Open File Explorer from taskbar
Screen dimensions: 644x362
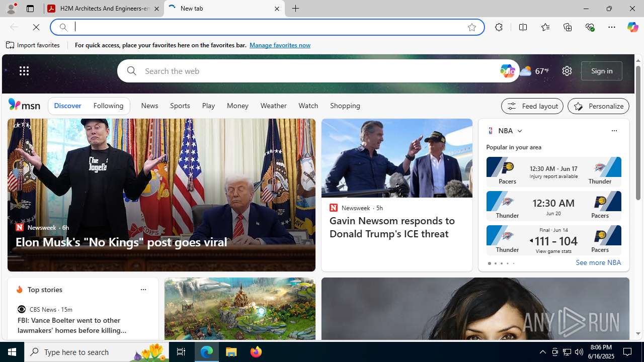point(231,352)
